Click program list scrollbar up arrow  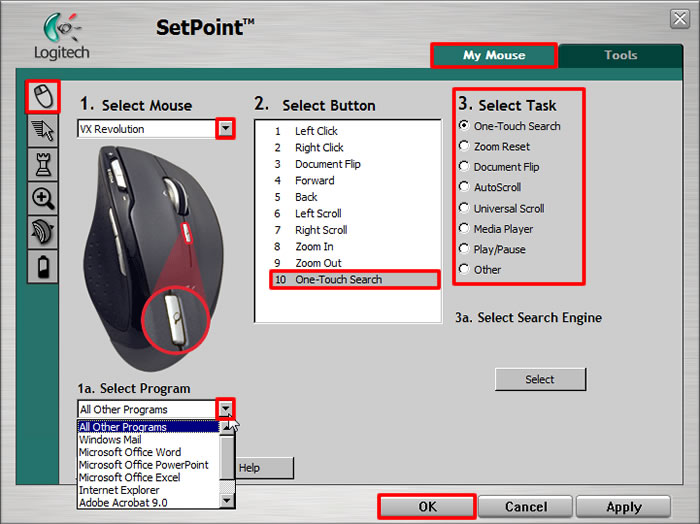(227, 428)
